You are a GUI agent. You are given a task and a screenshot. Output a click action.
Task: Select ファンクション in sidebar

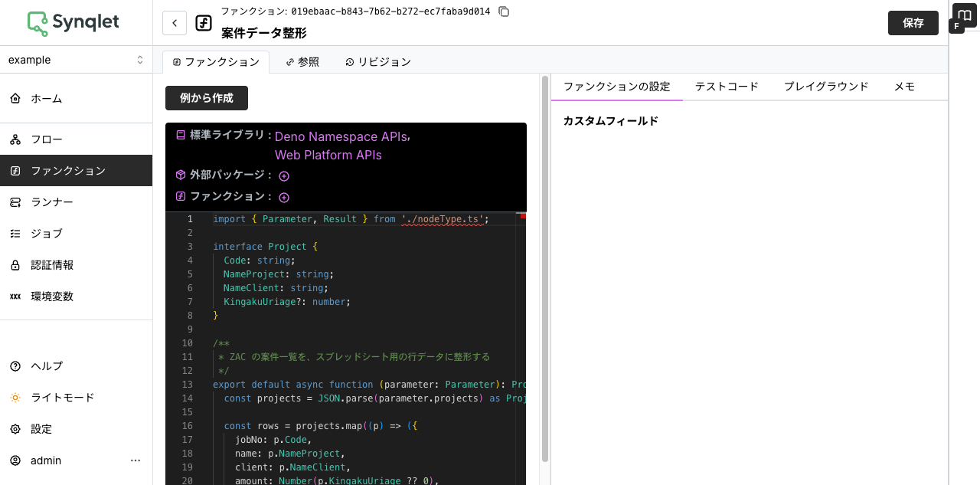(76, 171)
